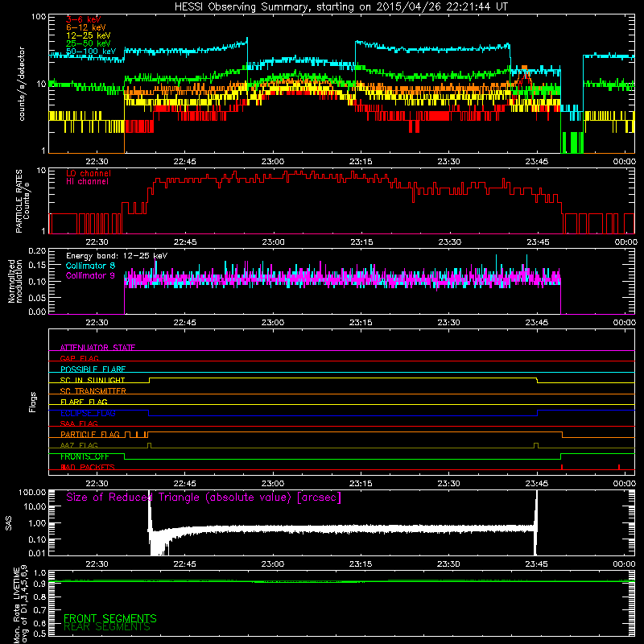The width and height of the screenshot is (644, 644).
Task: Click the first BAD PACKETS red tick mark
Action: click(x=561, y=467)
